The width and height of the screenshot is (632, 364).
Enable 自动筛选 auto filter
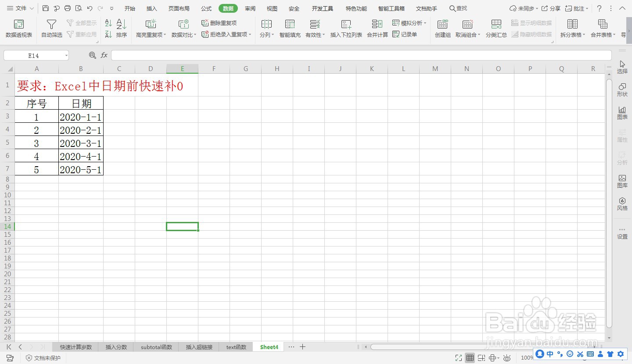52,29
